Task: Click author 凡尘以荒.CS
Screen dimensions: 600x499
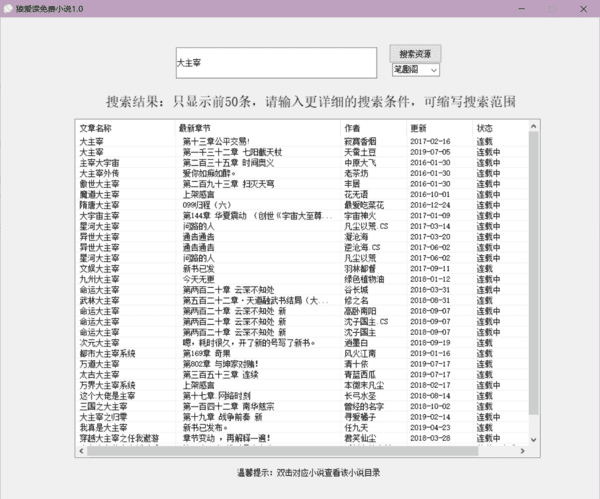Action: tap(366, 227)
